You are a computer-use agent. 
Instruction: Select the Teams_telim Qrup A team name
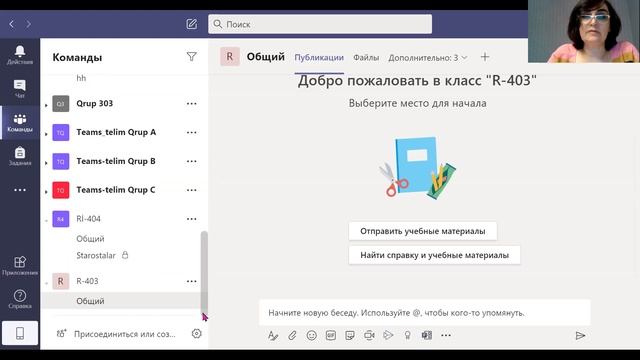(116, 132)
